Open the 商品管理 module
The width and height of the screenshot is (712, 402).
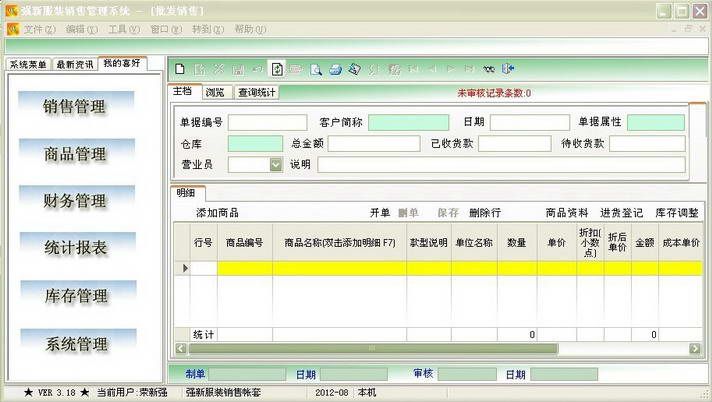(76, 154)
